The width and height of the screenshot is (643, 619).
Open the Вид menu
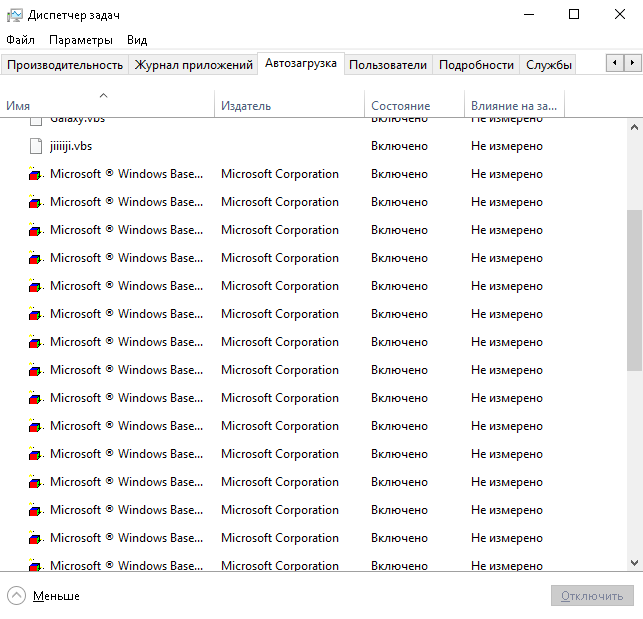click(137, 40)
